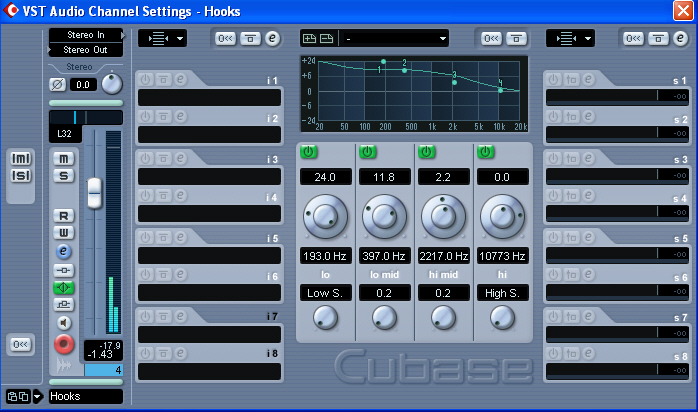
Task: Click the lo band gain value 24.0
Action: coord(325,177)
